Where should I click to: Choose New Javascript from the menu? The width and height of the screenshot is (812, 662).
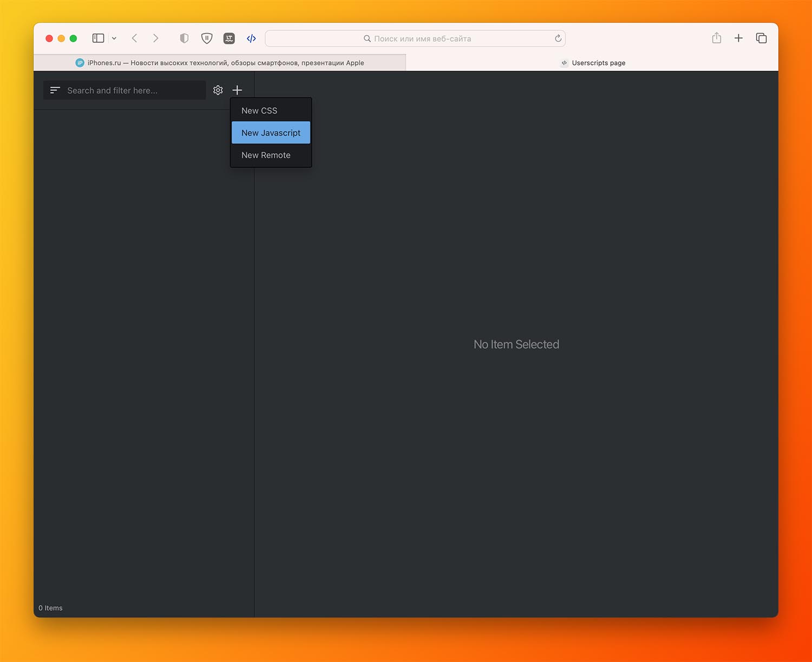click(271, 133)
